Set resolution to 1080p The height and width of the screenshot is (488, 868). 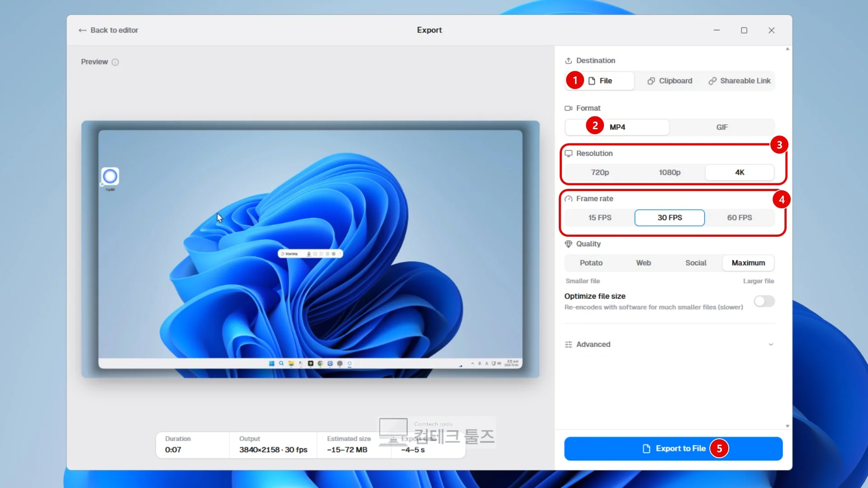[x=670, y=173]
